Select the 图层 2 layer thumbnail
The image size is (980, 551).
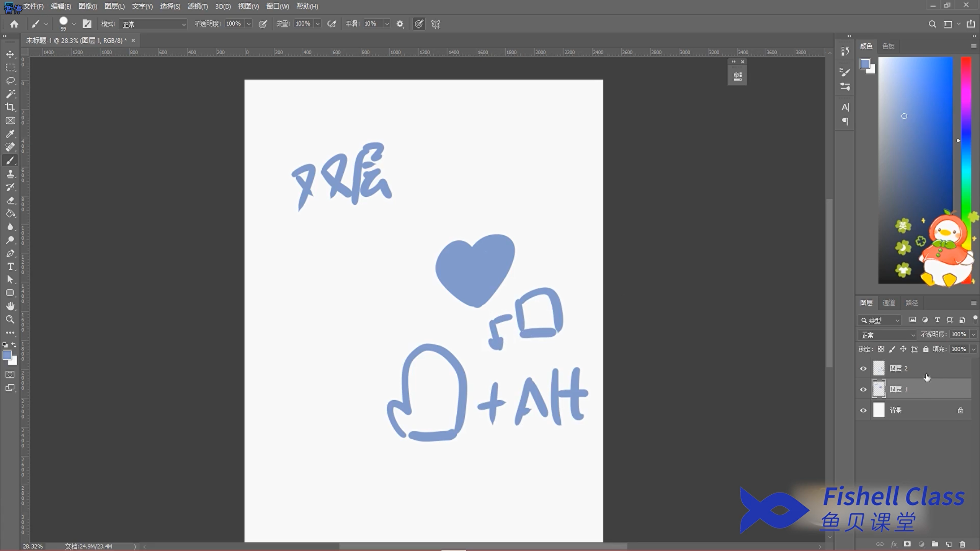tap(879, 368)
